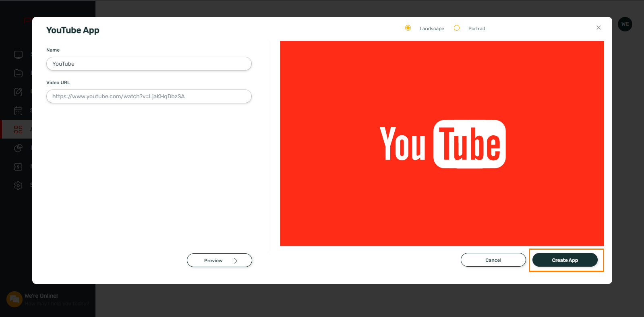Cancel the YouTube App dialog
The height and width of the screenshot is (317, 644).
pos(493,260)
